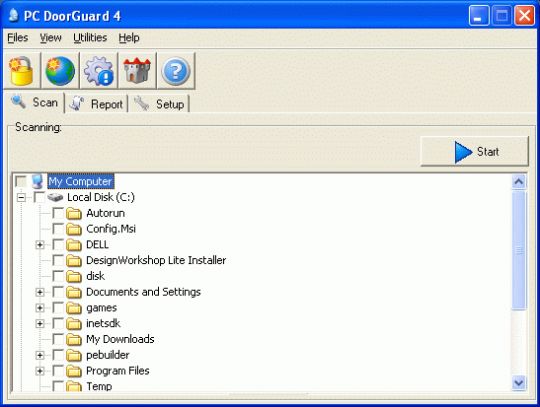The height and width of the screenshot is (407, 540).
Task: Click the scrollbar down arrow
Action: click(519, 383)
